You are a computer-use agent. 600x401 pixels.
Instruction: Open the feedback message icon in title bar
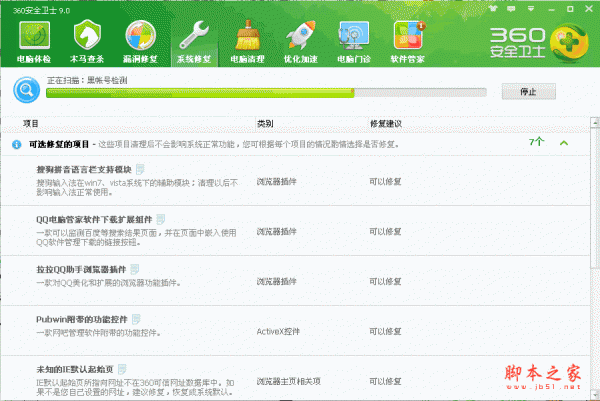coord(511,8)
